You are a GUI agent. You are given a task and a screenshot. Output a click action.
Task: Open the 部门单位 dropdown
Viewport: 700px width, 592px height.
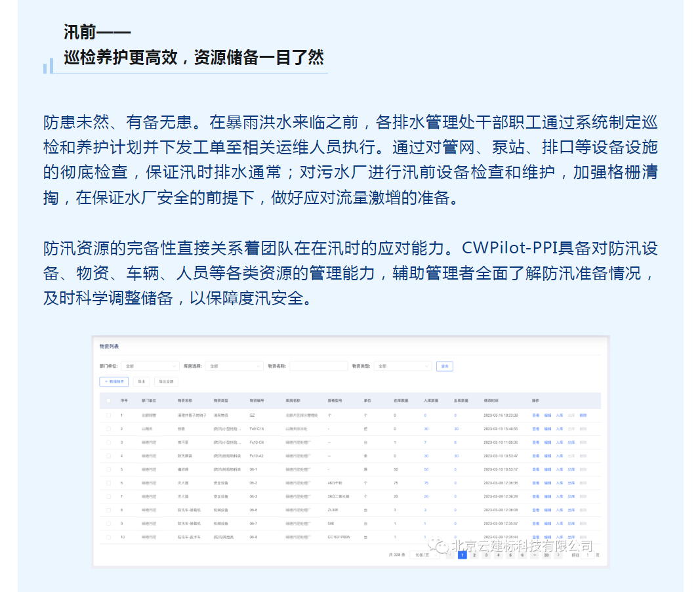pos(150,366)
